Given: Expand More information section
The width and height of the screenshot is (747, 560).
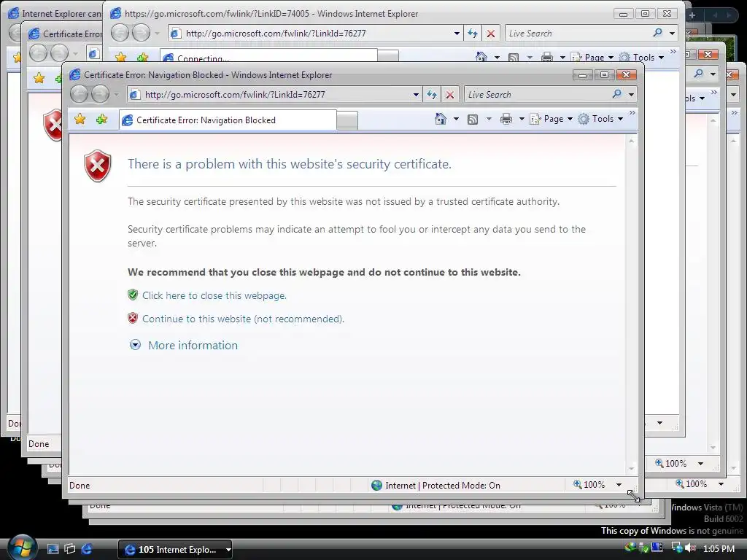Looking at the screenshot, I should pyautogui.click(x=183, y=345).
